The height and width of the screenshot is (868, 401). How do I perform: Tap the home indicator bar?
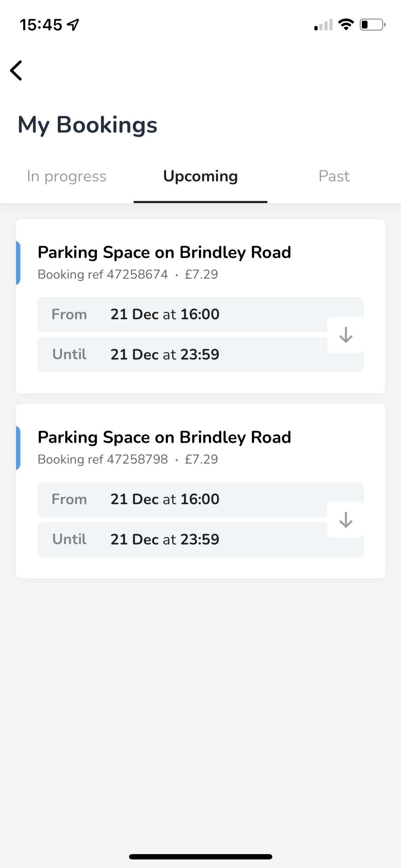(x=200, y=857)
